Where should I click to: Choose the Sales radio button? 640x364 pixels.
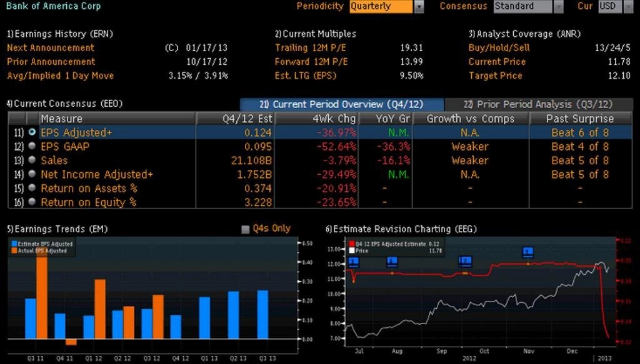32,160
